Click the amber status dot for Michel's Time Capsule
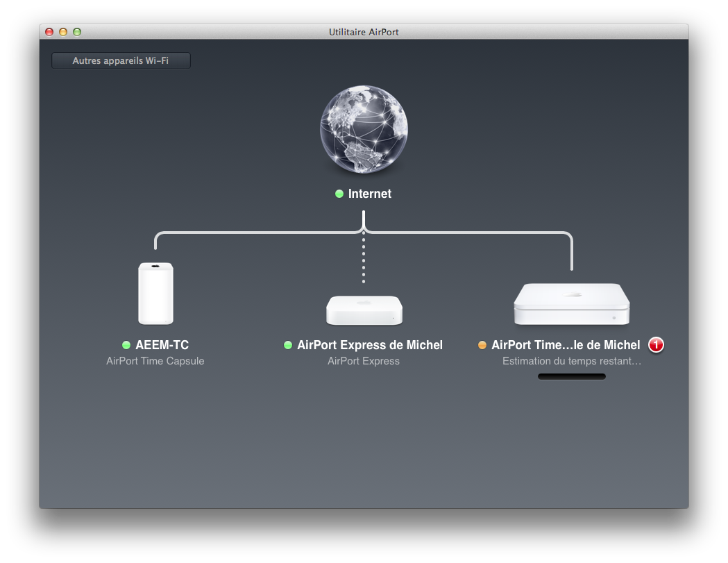 pyautogui.click(x=482, y=345)
